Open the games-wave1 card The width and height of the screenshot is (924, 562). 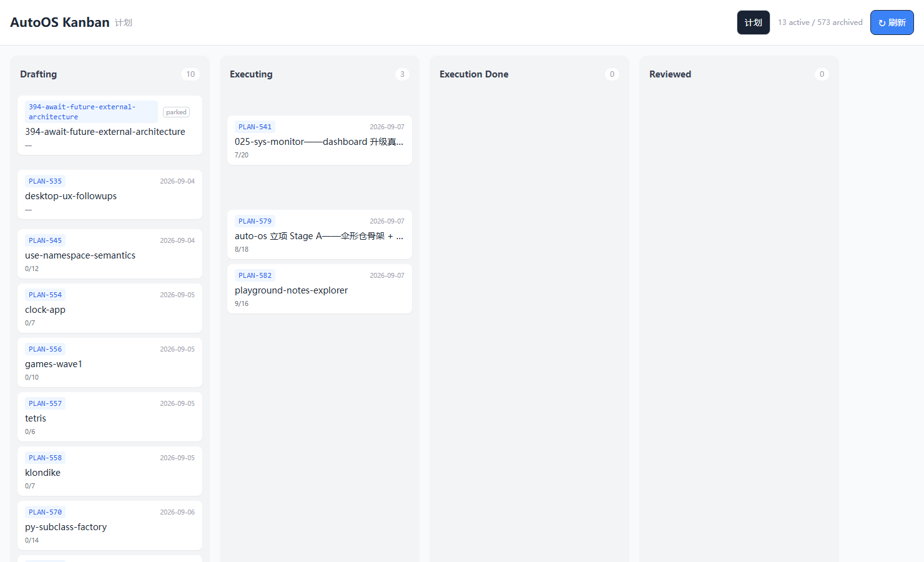point(110,362)
